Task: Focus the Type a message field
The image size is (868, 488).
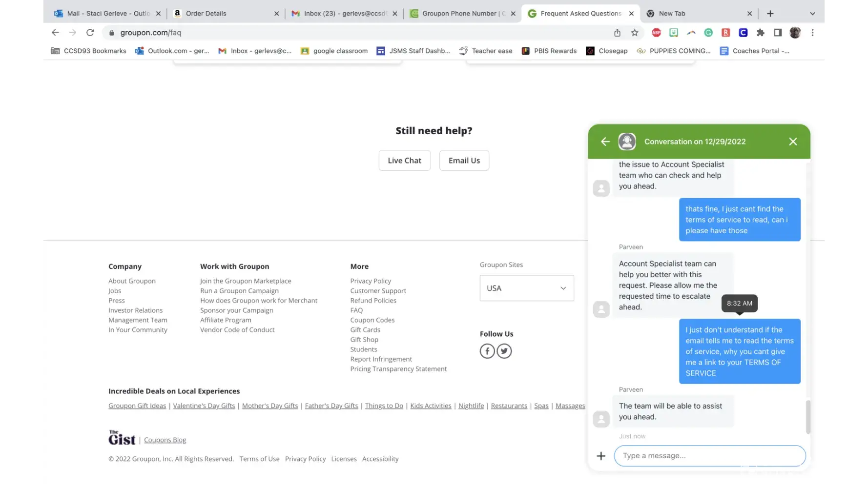Action: click(709, 456)
